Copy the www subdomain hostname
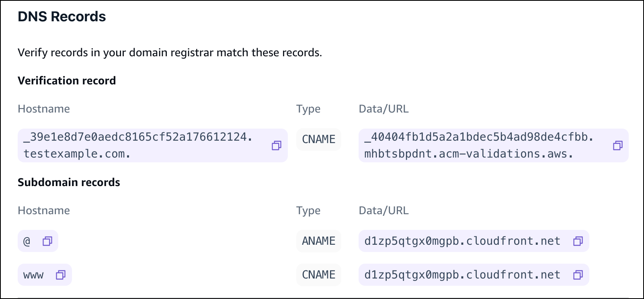This screenshot has width=644, height=299. pyautogui.click(x=61, y=275)
